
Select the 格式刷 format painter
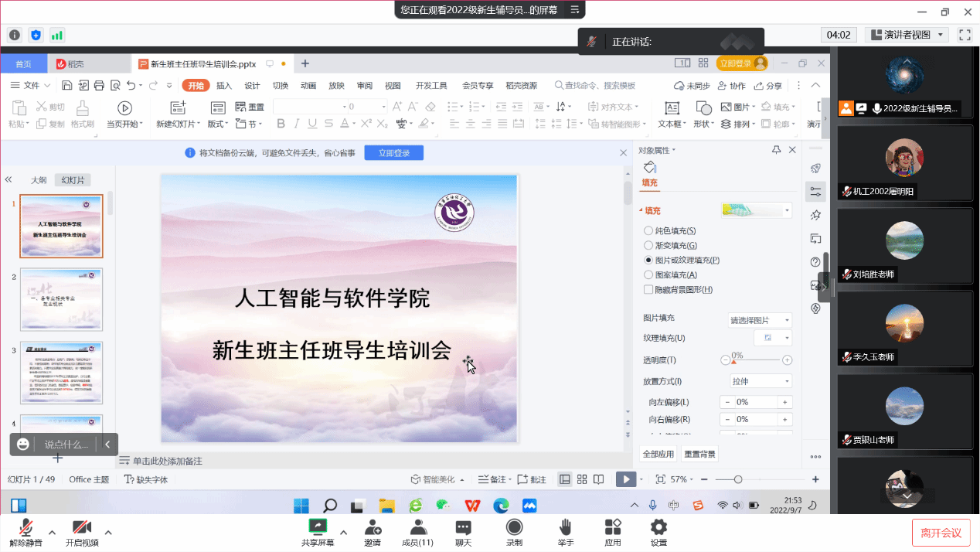82,114
